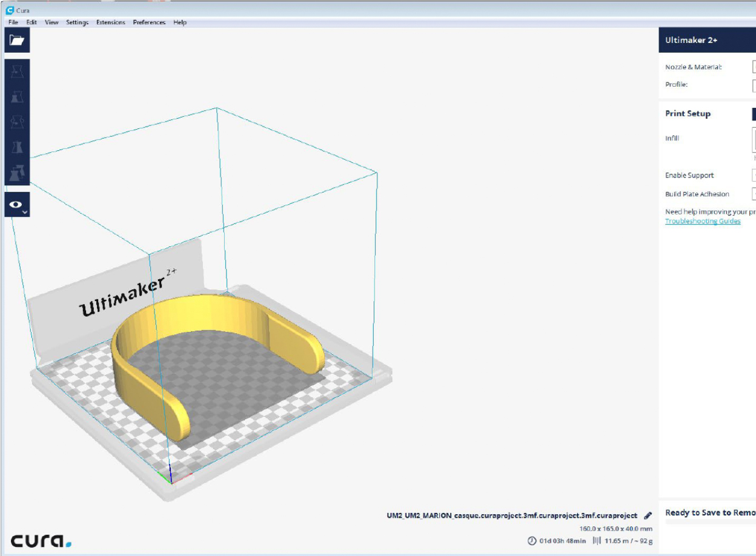Select the Scale tool in left toolbar

17,97
